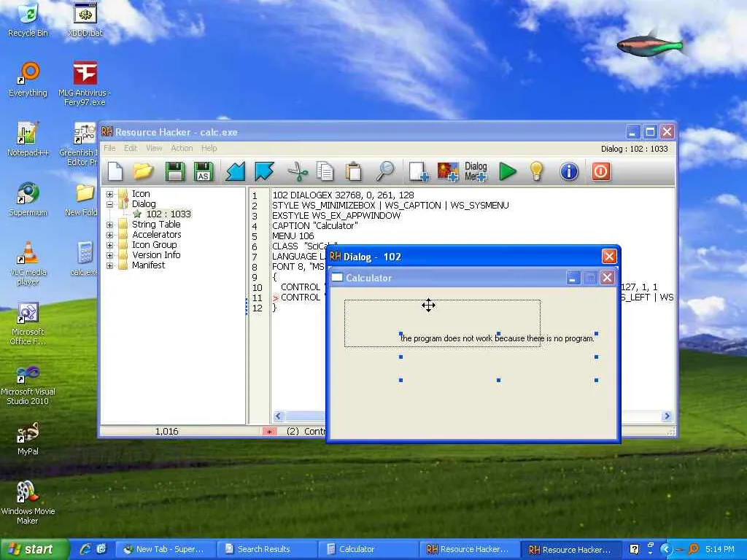Screen dimensions: 747x560
Task: Click the New blank script toolbar icon
Action: [x=115, y=171]
